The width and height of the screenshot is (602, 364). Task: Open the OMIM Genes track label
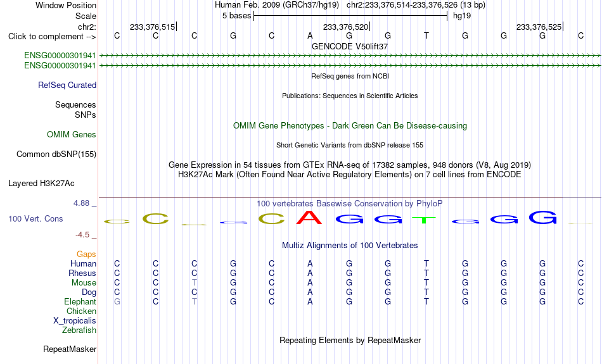(71, 135)
